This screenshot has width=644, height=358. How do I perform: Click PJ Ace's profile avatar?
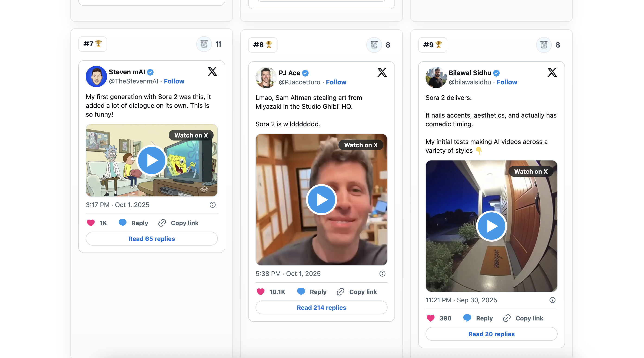[266, 77]
